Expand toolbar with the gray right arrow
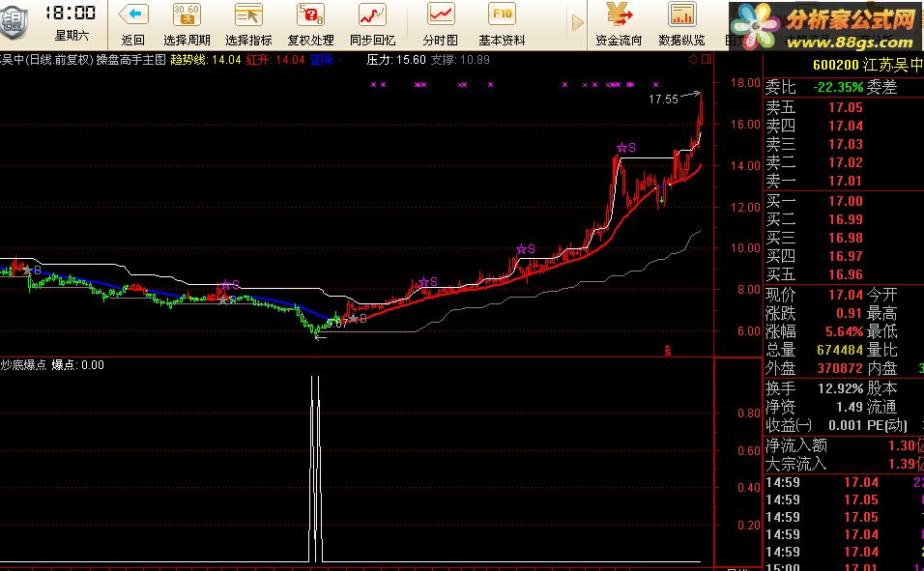The height and width of the screenshot is (571, 924). coord(578,23)
